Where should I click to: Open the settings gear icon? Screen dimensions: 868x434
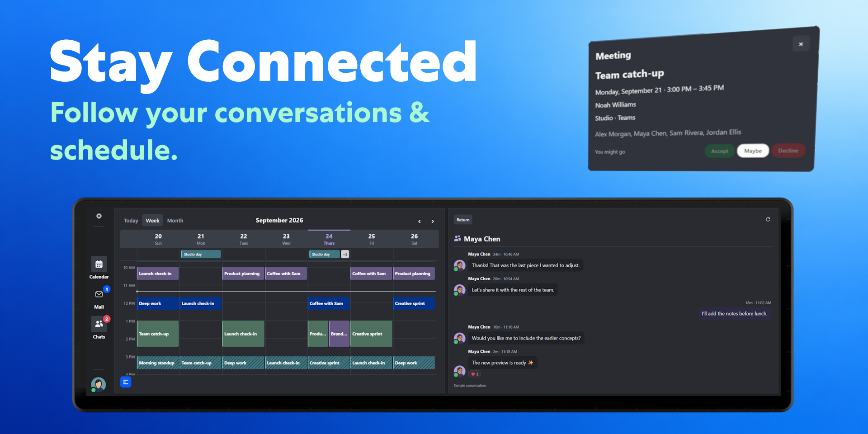coord(99,216)
